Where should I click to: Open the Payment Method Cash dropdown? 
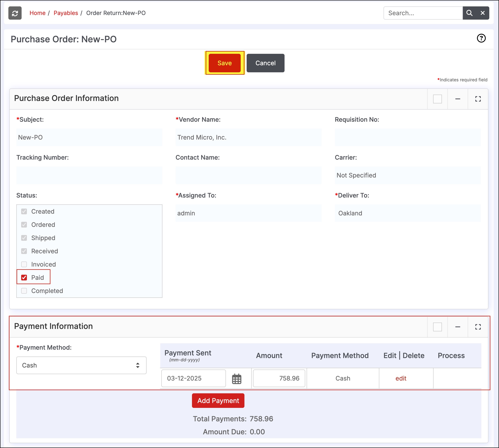[81, 365]
